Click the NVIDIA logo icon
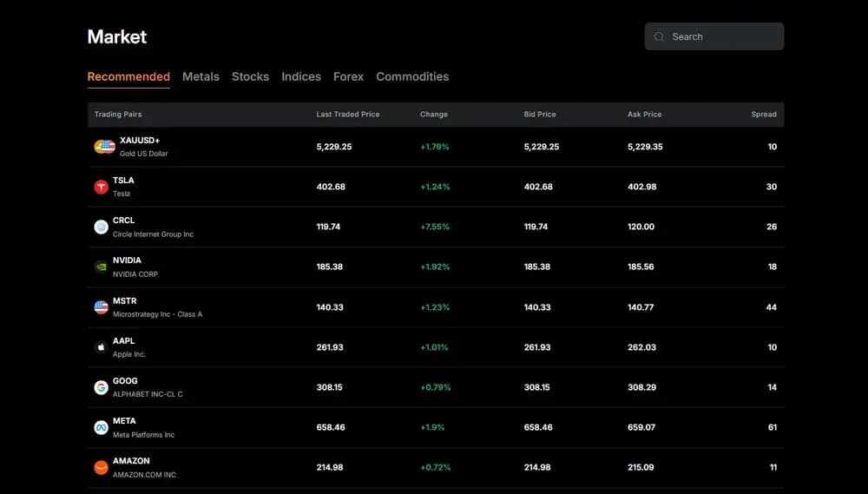 101,267
